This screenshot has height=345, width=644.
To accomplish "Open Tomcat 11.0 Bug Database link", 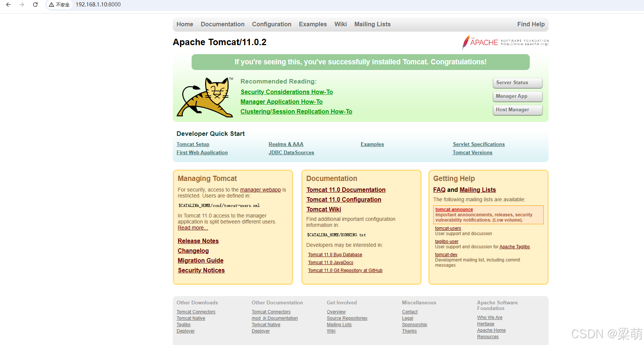I will point(335,255).
